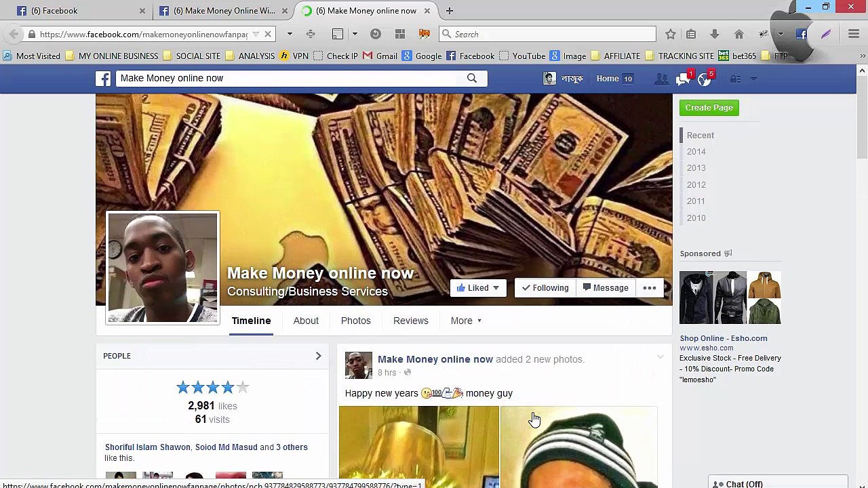Open Shoriful Islam Shawon's profile link

click(x=148, y=447)
